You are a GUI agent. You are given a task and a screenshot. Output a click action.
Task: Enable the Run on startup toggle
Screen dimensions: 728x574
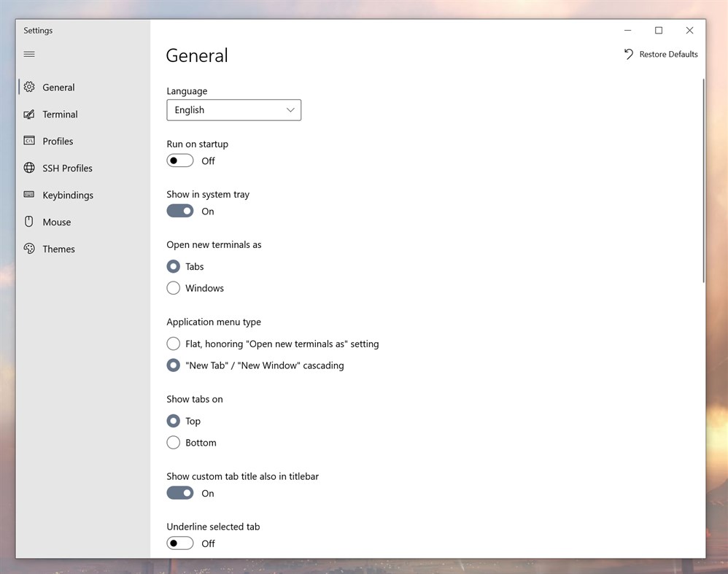180,160
